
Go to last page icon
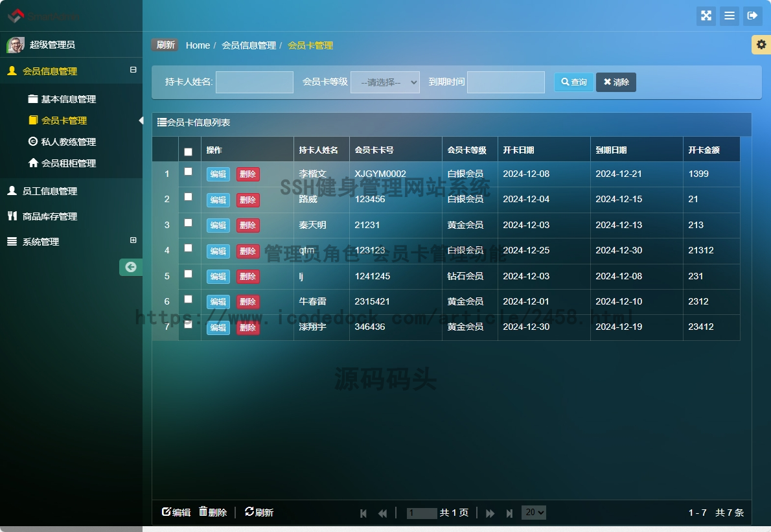pos(509,513)
